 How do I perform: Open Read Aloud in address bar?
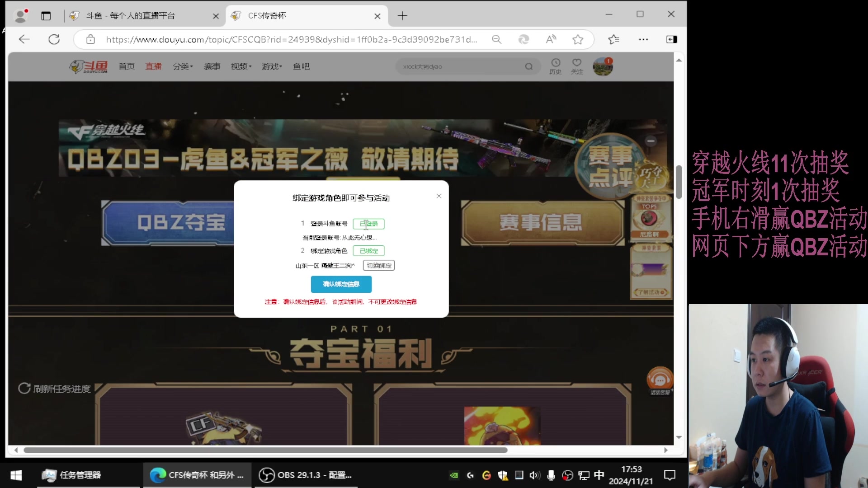click(551, 39)
